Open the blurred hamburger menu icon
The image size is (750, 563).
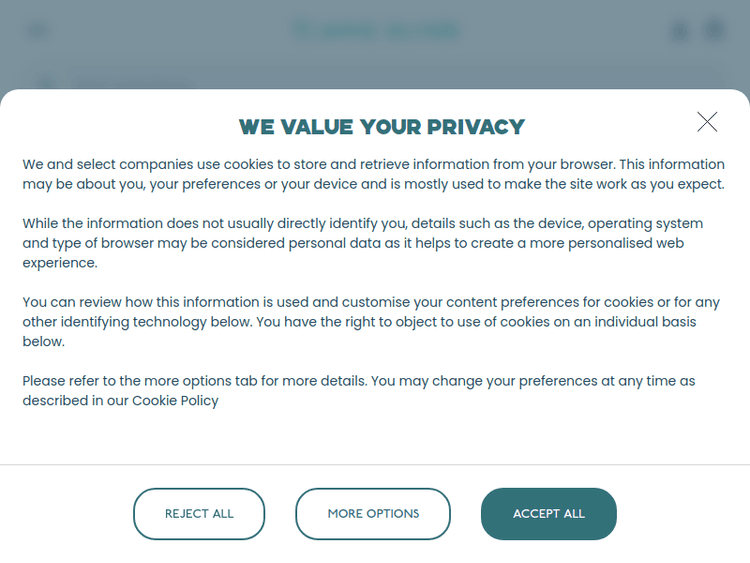pos(37,30)
